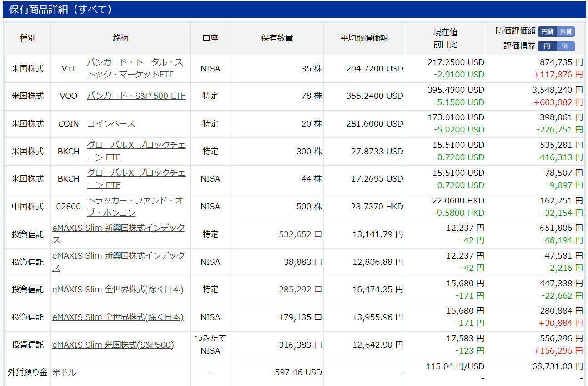Click gain value +156,296 円
The height and width of the screenshot is (386, 588).
[x=558, y=351]
